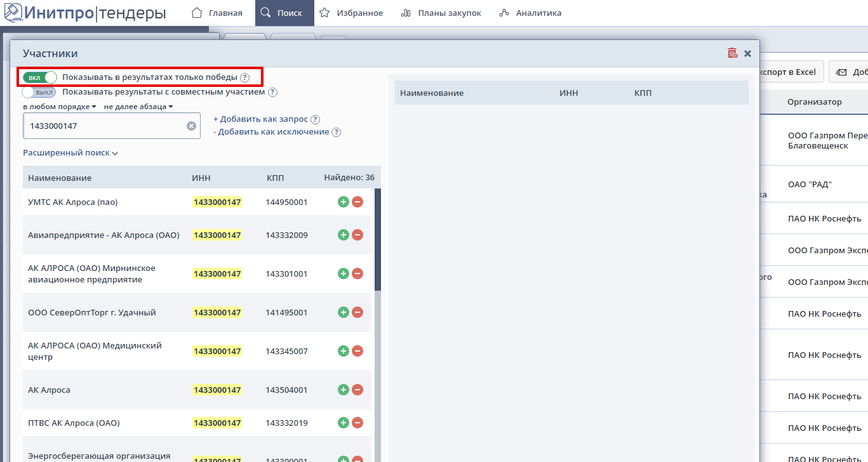The image size is (868, 462).
Task: Exclude Авиапредприятие - АК Алроса with minus
Action: (357, 235)
